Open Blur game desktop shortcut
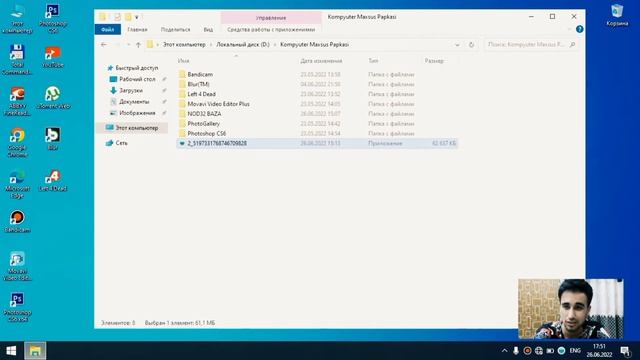 53,139
